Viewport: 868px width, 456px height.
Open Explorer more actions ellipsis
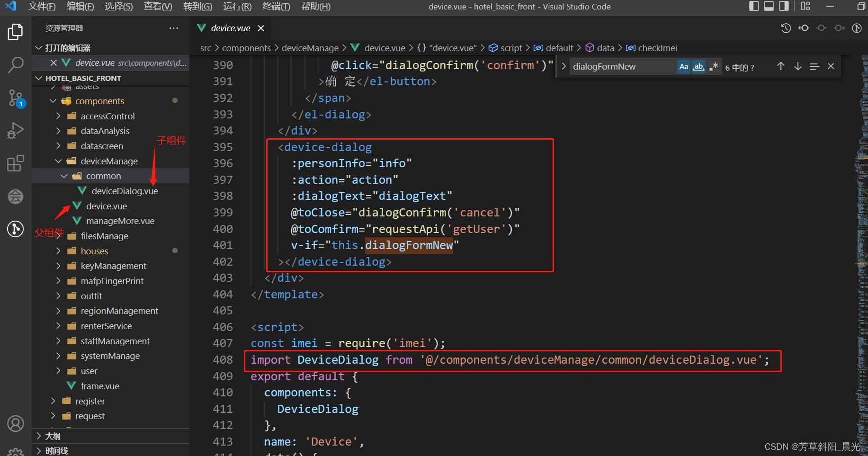(x=174, y=28)
